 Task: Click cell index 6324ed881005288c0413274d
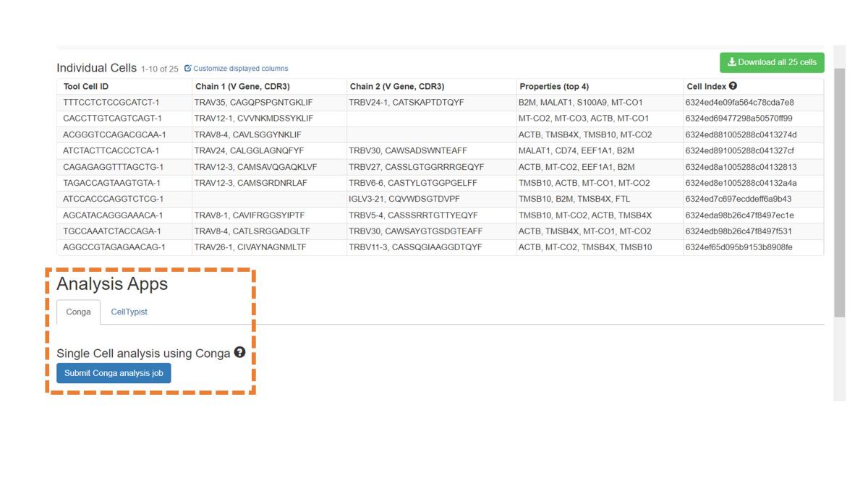(x=741, y=134)
